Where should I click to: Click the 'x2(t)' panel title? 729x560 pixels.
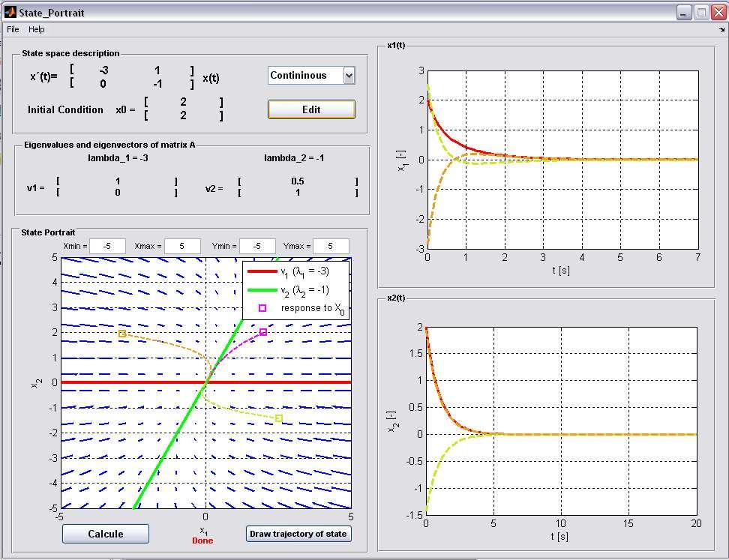coord(396,298)
